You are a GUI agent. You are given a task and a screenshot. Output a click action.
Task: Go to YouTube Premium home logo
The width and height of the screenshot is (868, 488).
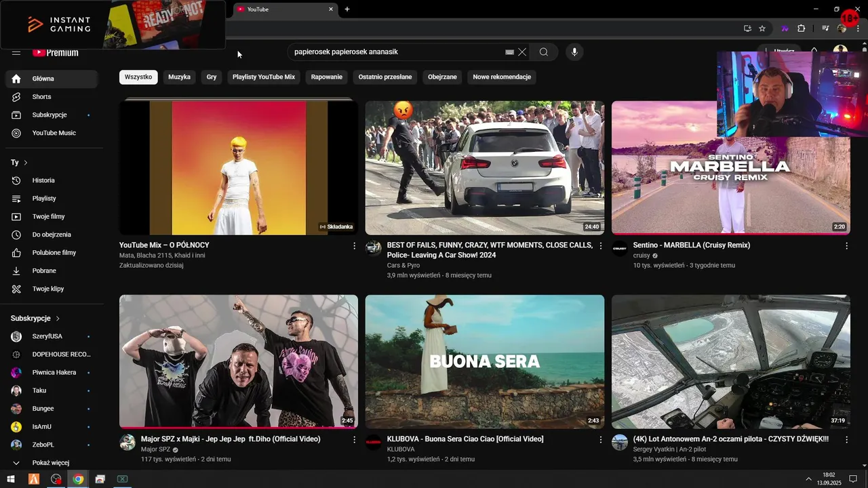(56, 52)
